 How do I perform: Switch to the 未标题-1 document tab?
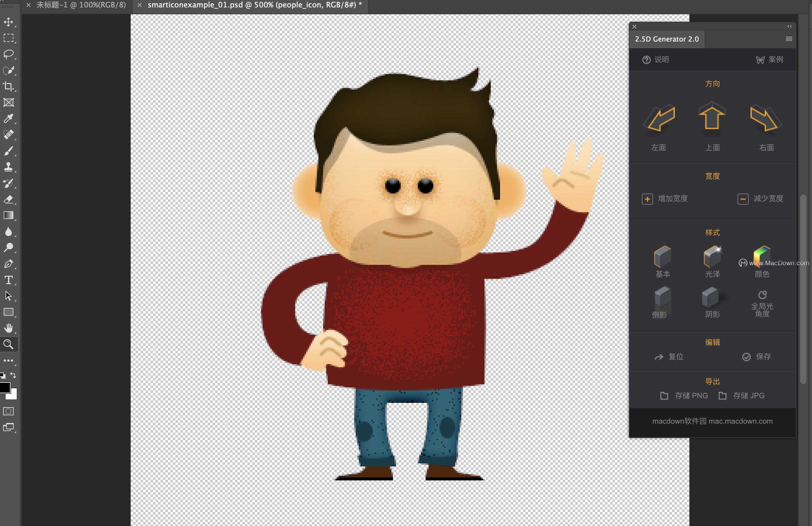[81, 5]
